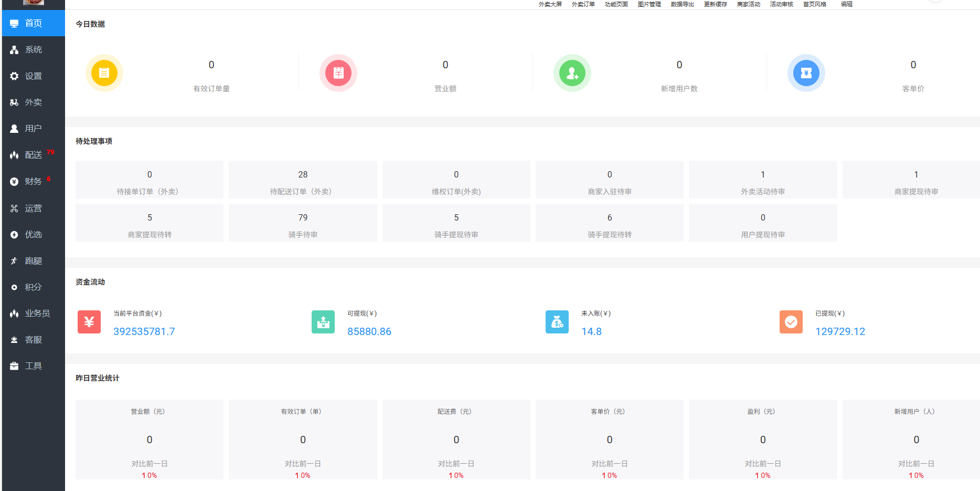The height and width of the screenshot is (491, 980).
Task: Open 外卖大屏 from the top navigation
Action: (x=550, y=4)
